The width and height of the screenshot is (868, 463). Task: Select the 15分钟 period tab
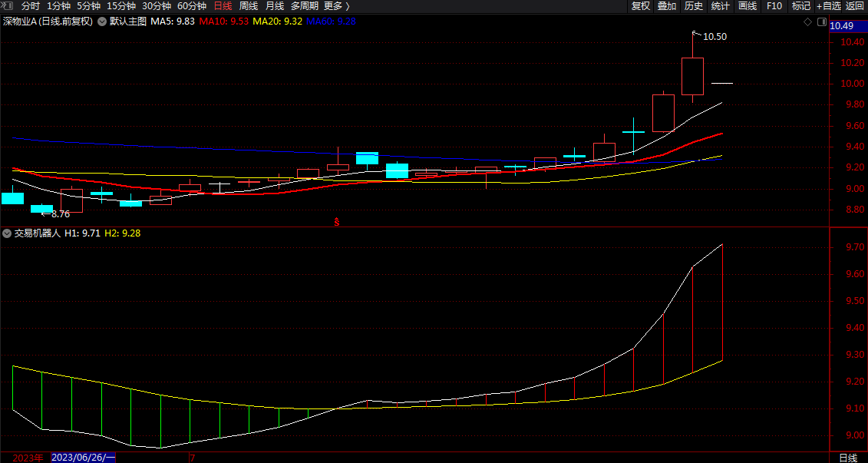click(120, 6)
